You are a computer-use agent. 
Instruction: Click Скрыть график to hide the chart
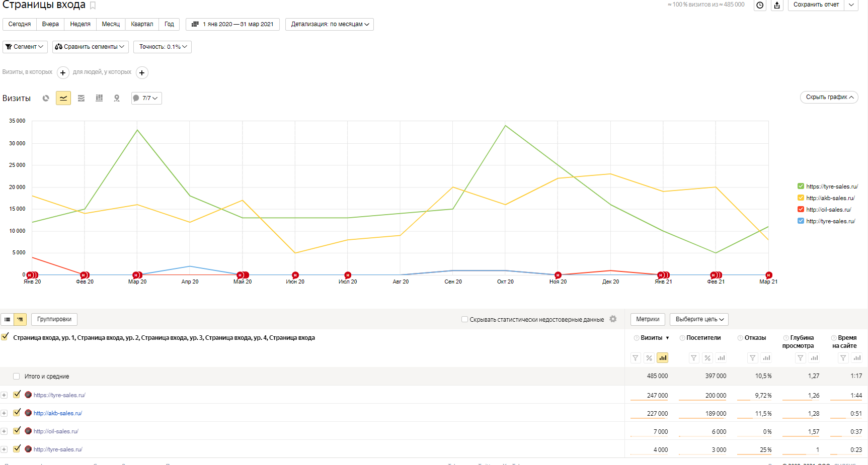829,97
